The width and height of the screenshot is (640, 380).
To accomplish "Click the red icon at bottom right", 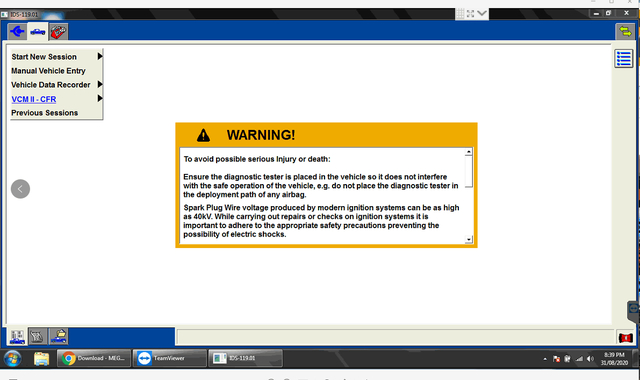I will click(x=625, y=338).
